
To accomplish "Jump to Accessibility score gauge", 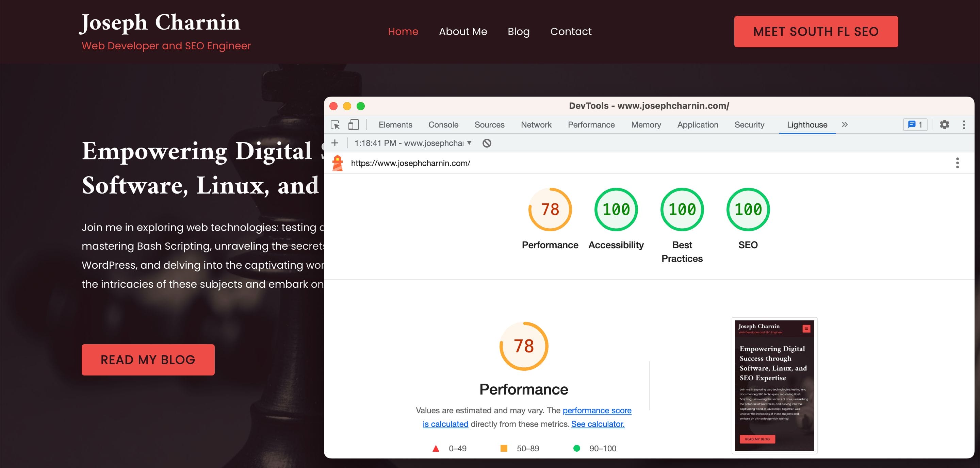I will tap(616, 210).
